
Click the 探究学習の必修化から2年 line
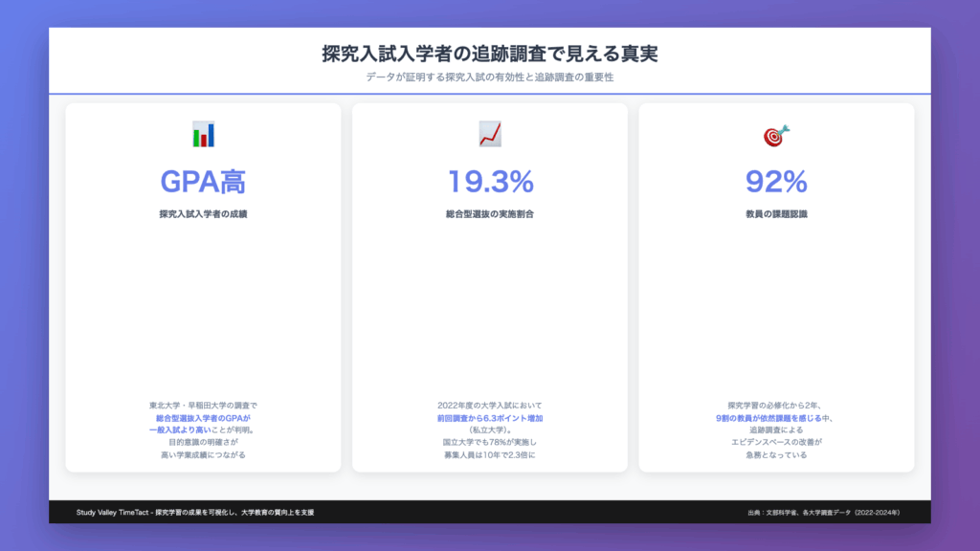coord(776,406)
